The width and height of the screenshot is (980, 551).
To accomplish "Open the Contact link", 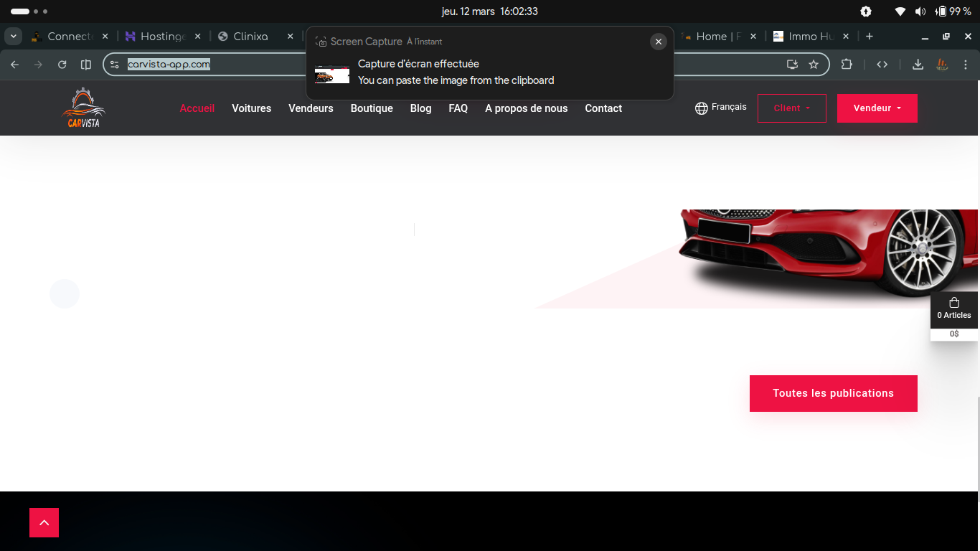I will (x=603, y=108).
